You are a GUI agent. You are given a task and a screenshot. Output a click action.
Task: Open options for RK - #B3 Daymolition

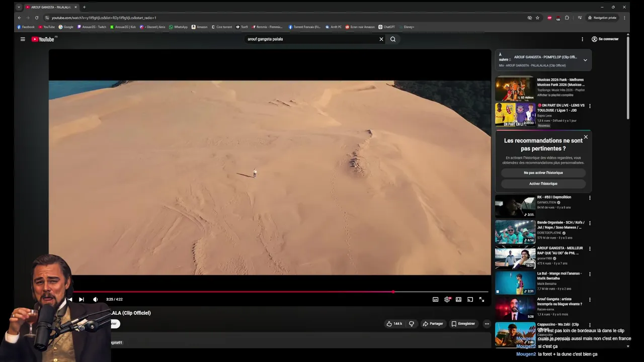coord(590,198)
